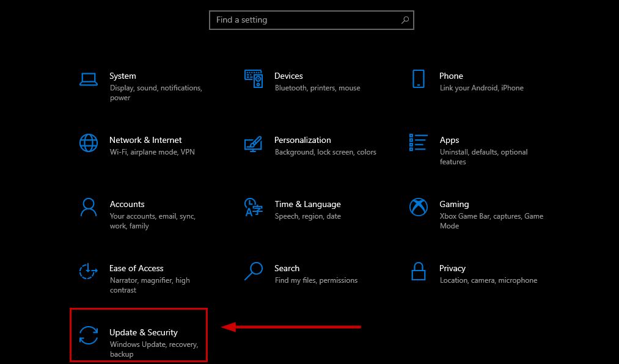
Task: Click 'Narrator, magnifier, high contrast' description
Action: (150, 285)
